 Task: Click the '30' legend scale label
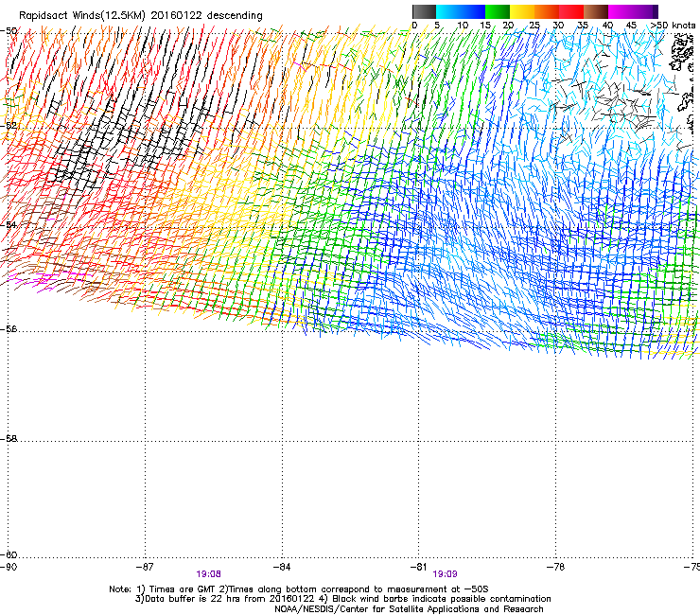(558, 26)
